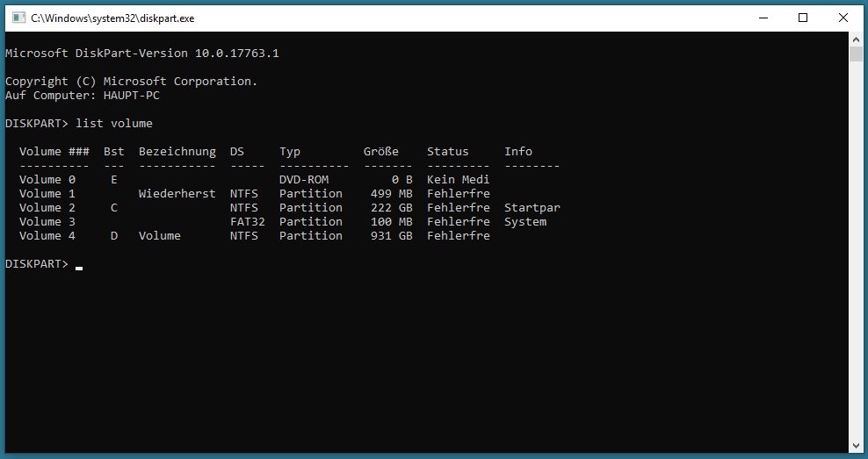
Task: Click the '931 GB' size value
Action: (x=391, y=235)
